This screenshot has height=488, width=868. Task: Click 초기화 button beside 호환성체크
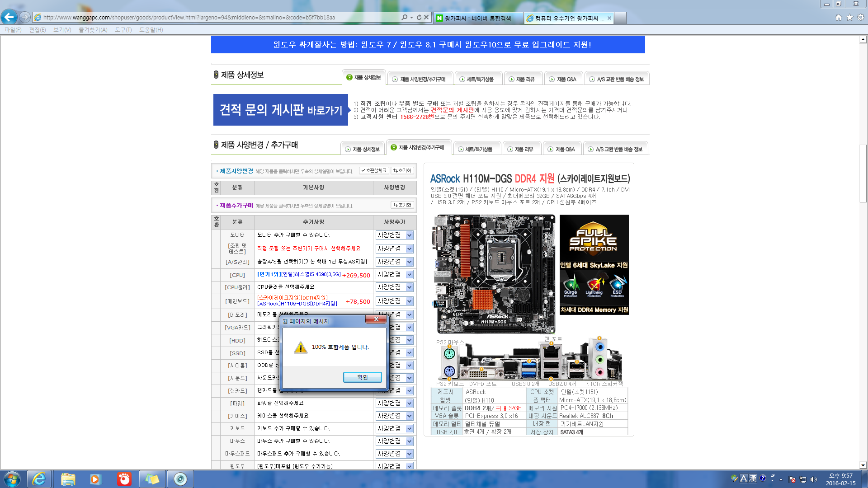(x=402, y=170)
